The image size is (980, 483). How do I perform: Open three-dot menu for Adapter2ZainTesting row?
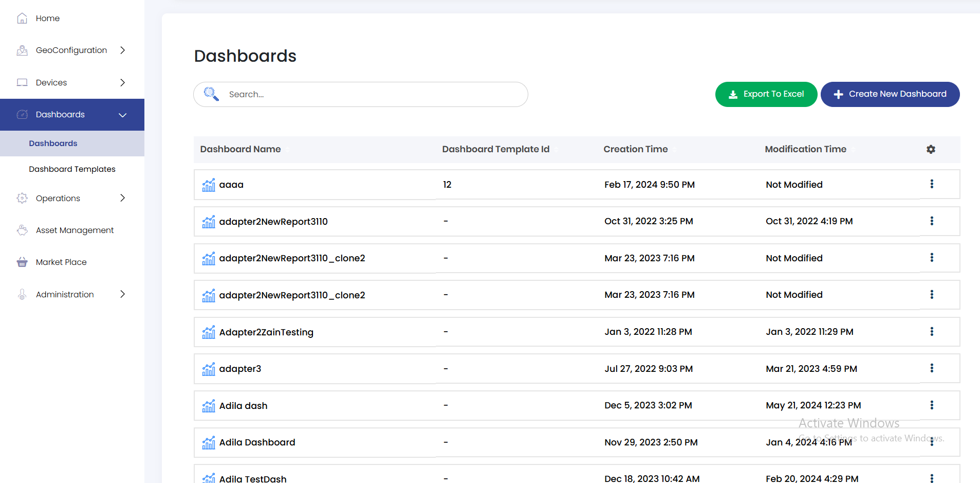coord(931,332)
